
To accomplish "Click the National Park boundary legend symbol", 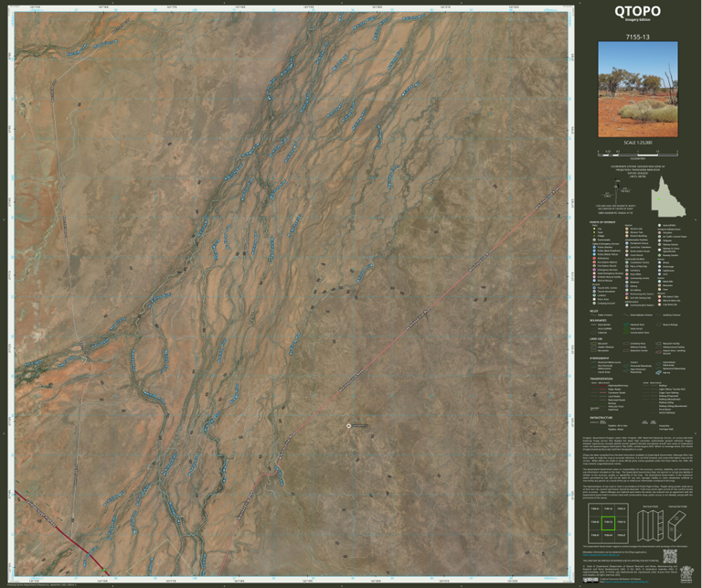I will 626,325.
